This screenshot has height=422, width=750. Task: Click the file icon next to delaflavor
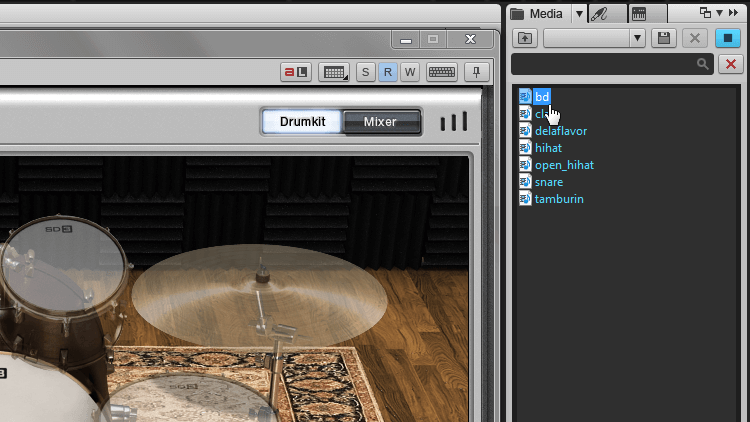click(525, 131)
